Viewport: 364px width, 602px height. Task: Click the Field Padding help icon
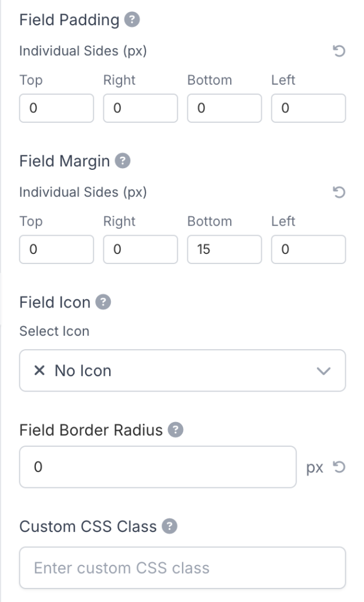[x=133, y=20]
